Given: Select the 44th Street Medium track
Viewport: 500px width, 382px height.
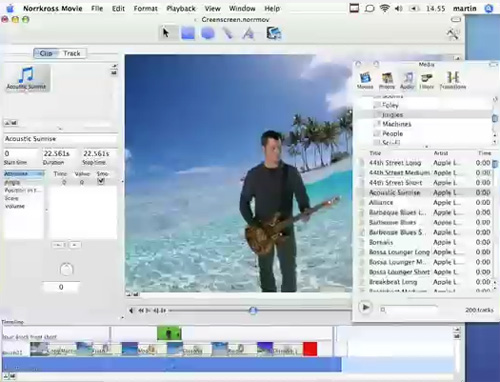Looking at the screenshot, I should click(x=425, y=173).
